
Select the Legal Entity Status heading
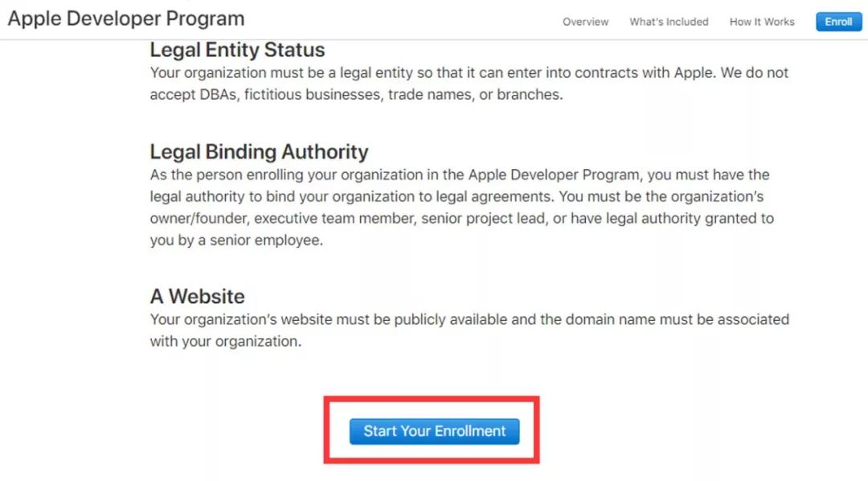pos(237,50)
